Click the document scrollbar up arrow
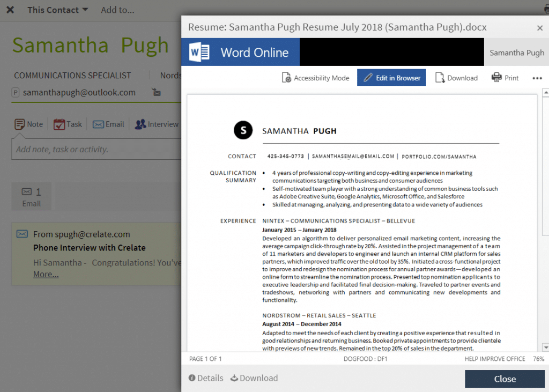The width and height of the screenshot is (549, 392). click(x=545, y=92)
